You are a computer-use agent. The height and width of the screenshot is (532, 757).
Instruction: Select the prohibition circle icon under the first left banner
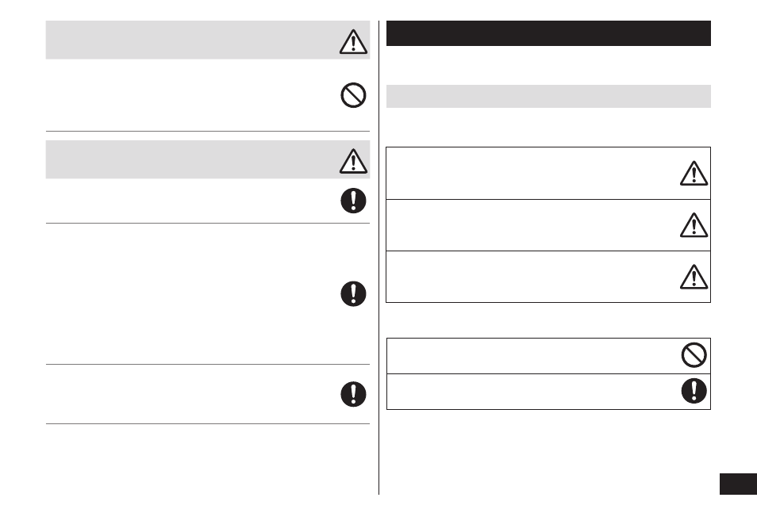(353, 95)
